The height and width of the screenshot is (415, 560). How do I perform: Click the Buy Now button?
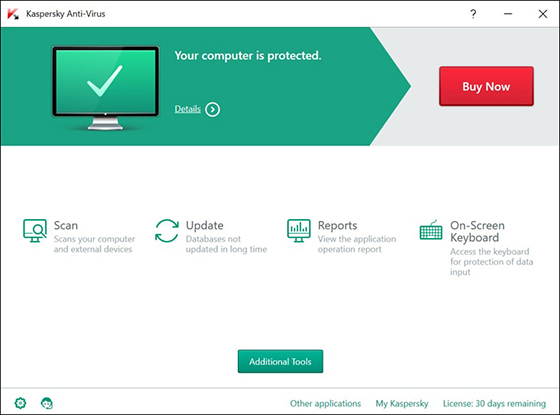pyautogui.click(x=486, y=86)
